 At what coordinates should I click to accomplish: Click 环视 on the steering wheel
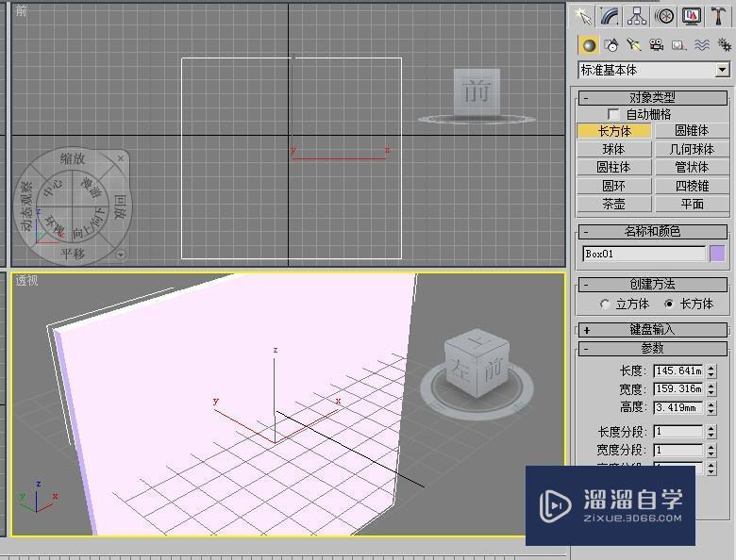click(x=54, y=225)
